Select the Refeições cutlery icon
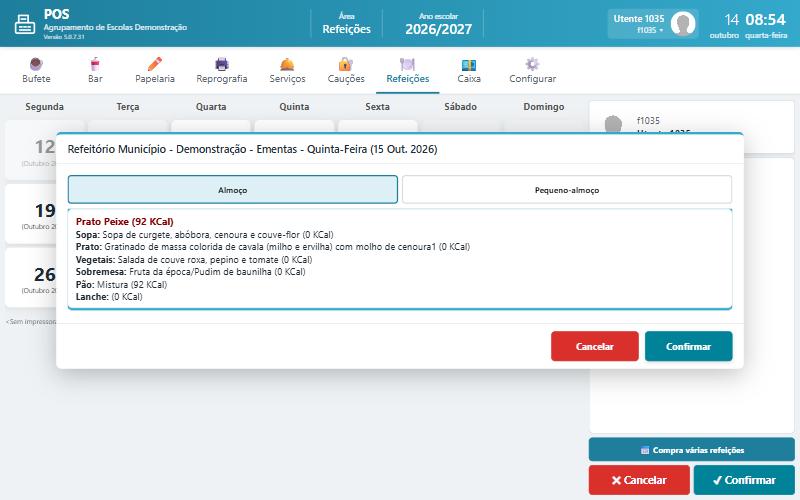The height and width of the screenshot is (500, 800). click(407, 64)
